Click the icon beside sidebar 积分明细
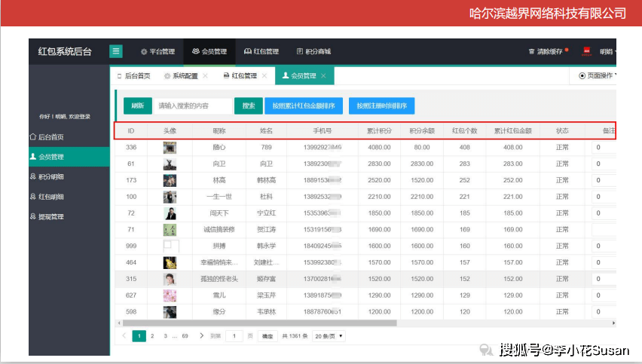 pos(32,176)
